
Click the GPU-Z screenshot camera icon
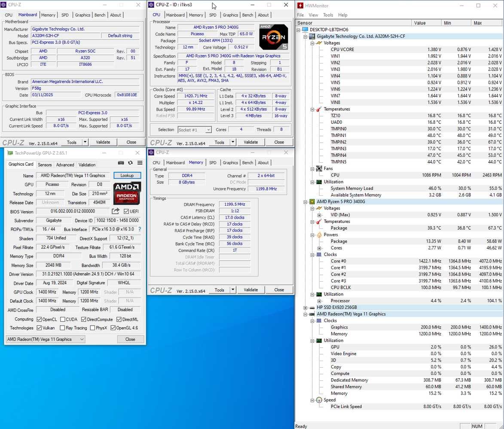pos(121,163)
